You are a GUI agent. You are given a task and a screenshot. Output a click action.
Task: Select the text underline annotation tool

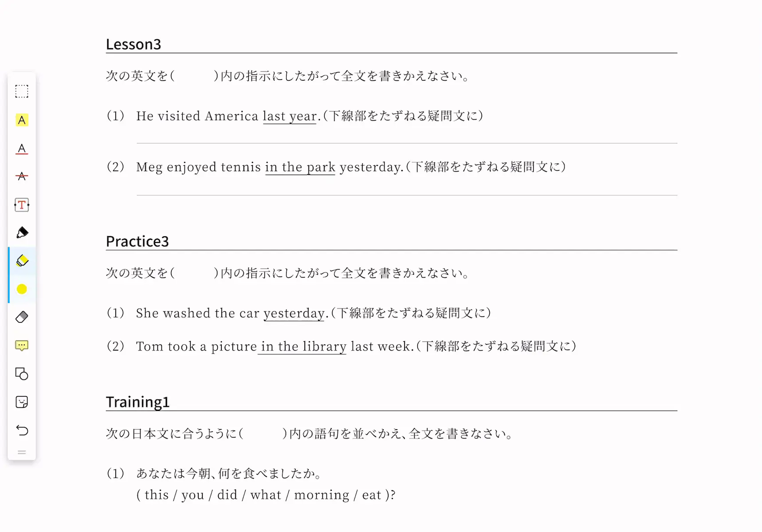coord(22,149)
